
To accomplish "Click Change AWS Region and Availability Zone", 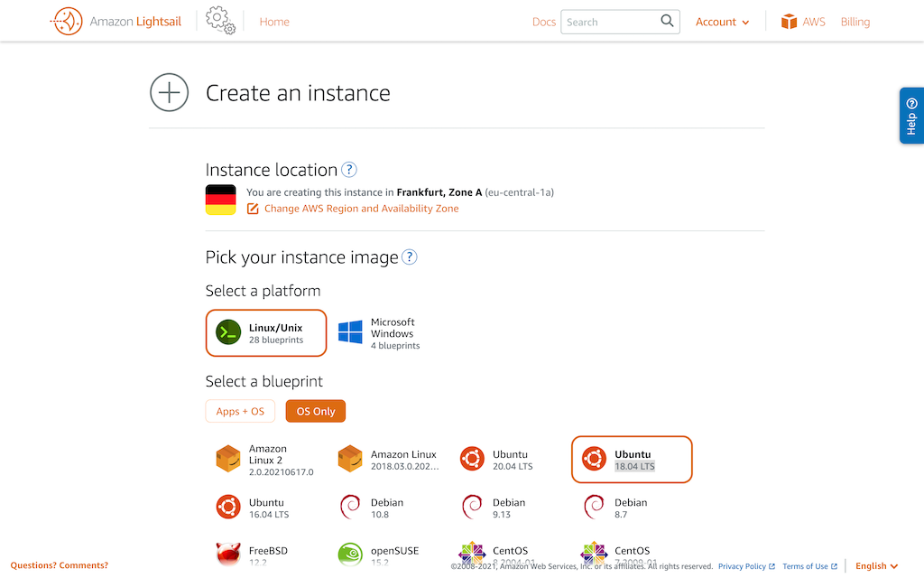I will coord(361,209).
